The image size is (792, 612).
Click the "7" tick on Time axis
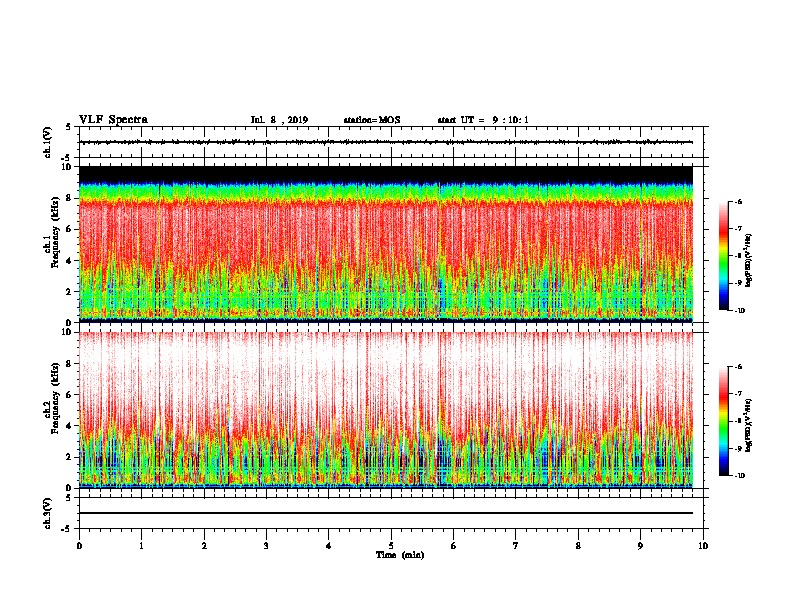(x=516, y=546)
